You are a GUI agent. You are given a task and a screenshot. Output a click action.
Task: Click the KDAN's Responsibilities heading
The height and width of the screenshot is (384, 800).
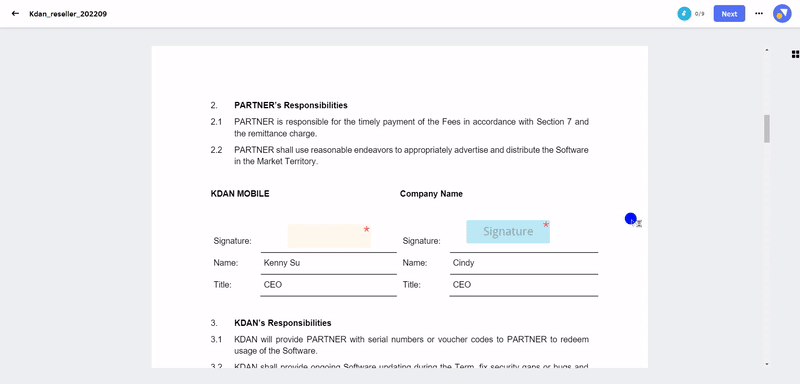[283, 323]
